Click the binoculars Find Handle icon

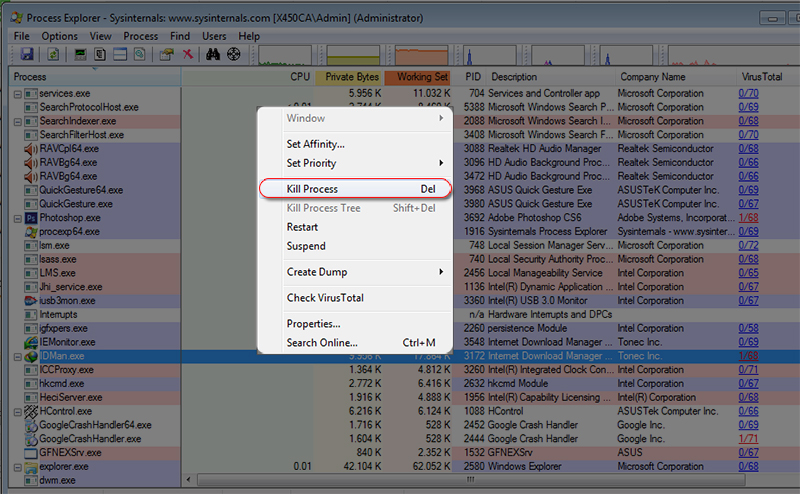(213, 54)
